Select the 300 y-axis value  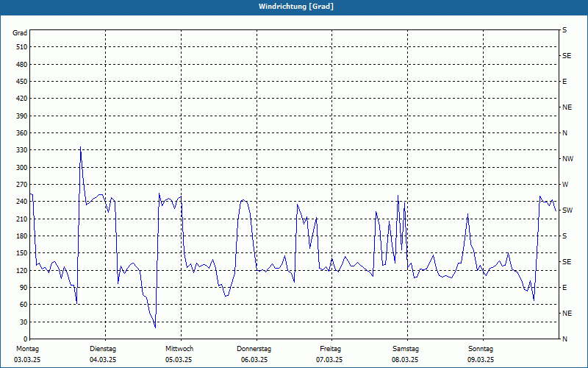[22, 168]
